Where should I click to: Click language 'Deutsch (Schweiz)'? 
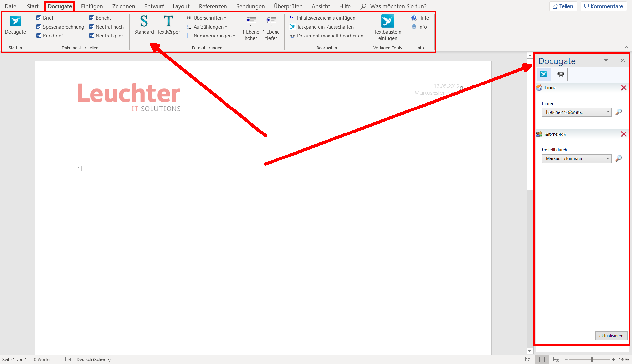coord(93,359)
